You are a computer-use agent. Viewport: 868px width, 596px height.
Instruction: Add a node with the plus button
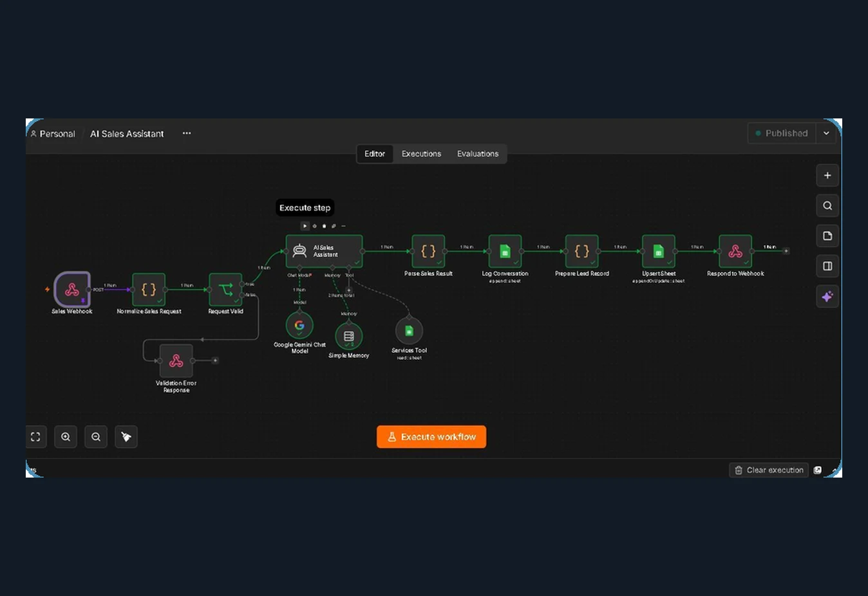(x=827, y=175)
